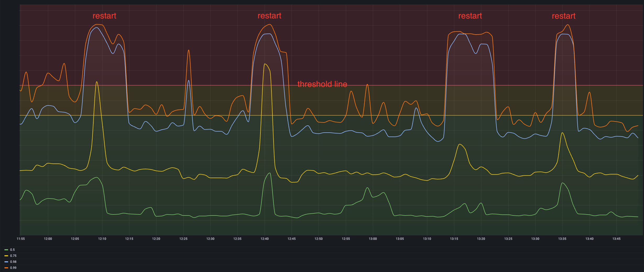The height and width of the screenshot is (272, 644).
Task: Click the 12:20 time axis label
Action: (x=156, y=239)
